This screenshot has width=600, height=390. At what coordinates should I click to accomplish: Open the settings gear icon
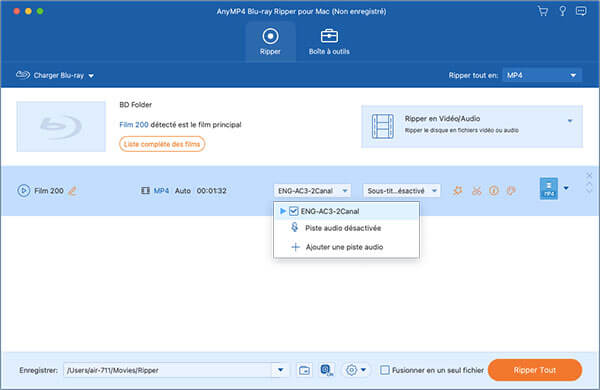[x=351, y=370]
